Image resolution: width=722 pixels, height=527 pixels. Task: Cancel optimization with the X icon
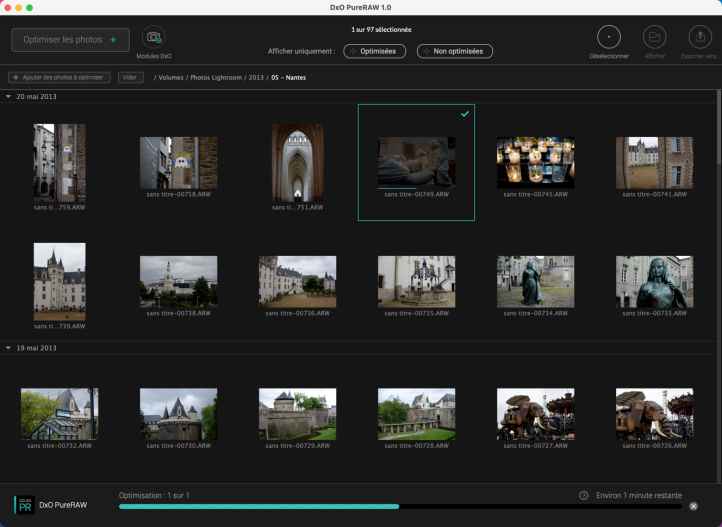click(693, 506)
